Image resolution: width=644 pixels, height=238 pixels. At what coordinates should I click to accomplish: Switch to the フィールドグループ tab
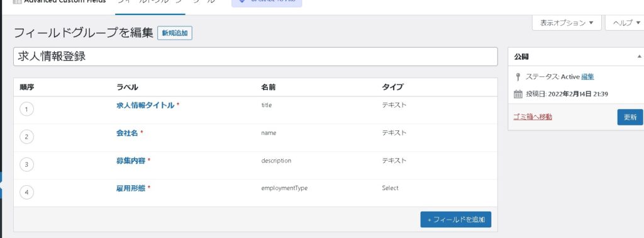150,3
